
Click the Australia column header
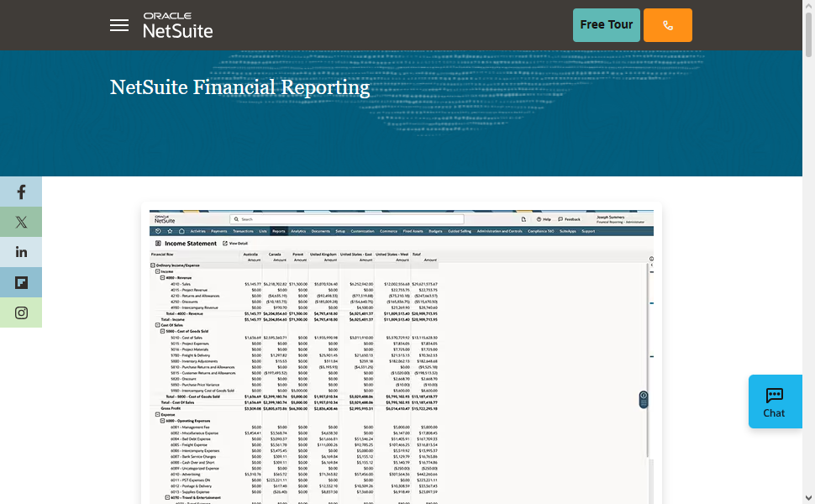coord(250,254)
